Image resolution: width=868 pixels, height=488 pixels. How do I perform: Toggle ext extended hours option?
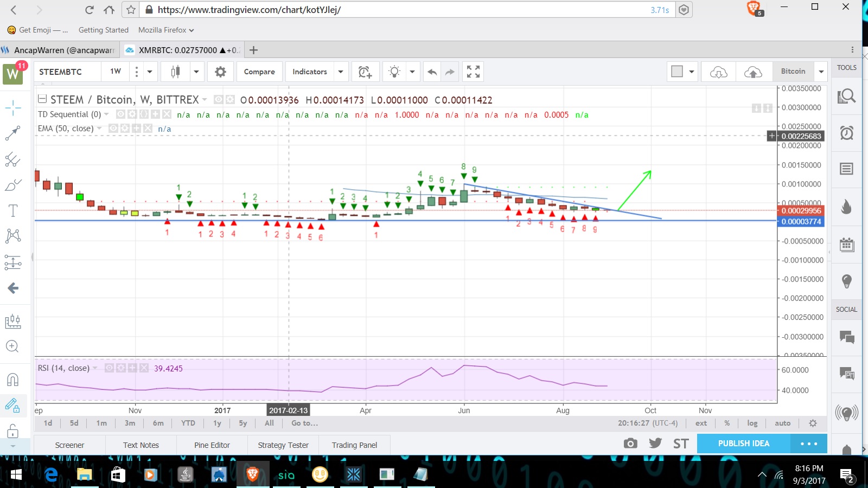click(701, 423)
